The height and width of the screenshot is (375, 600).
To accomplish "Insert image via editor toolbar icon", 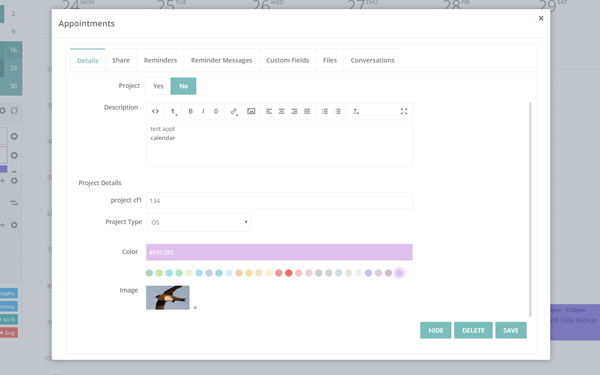I will pyautogui.click(x=251, y=111).
